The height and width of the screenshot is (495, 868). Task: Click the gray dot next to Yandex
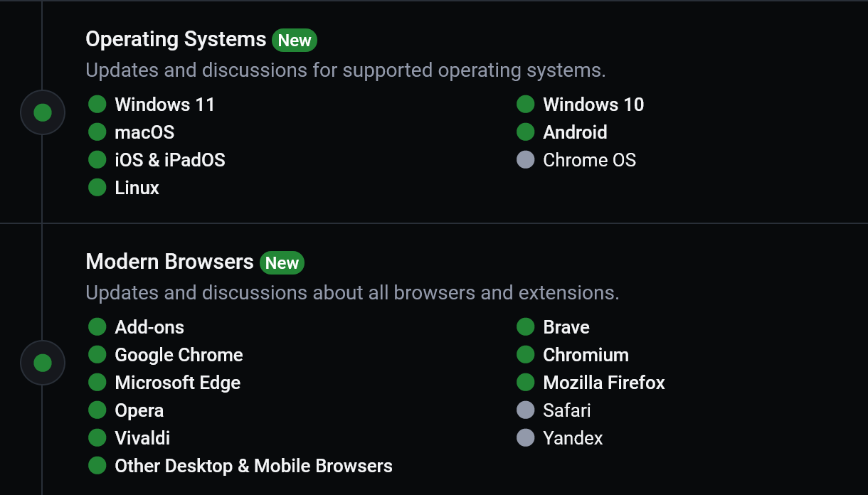[526, 438]
